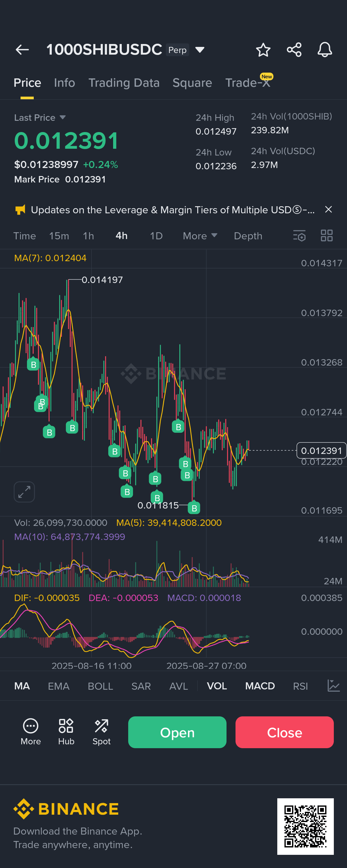Open chart settings icon beside Depth

pos(299,236)
